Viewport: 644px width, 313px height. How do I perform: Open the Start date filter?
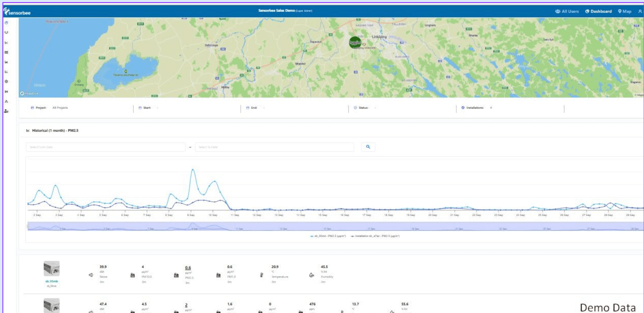click(x=147, y=108)
